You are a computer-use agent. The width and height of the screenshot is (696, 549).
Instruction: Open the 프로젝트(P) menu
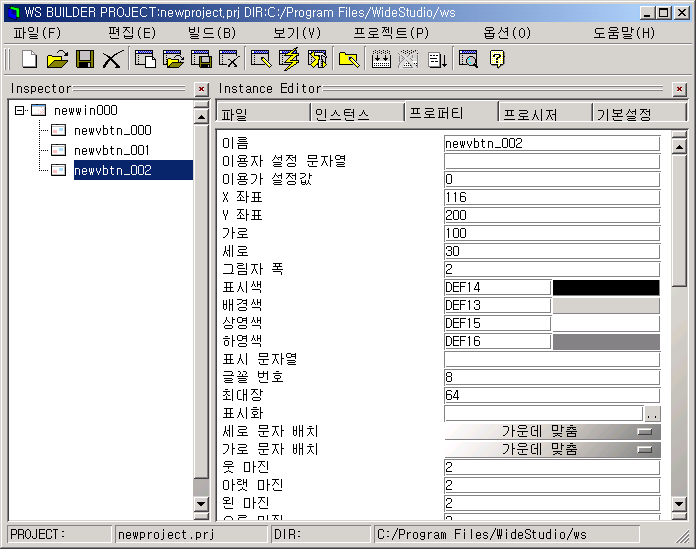[x=391, y=33]
